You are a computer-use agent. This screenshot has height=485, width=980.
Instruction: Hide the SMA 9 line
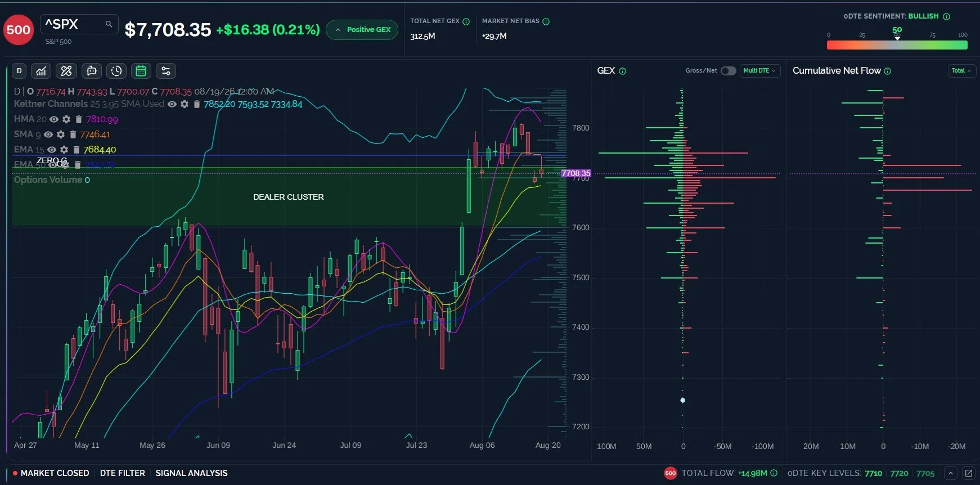click(48, 134)
